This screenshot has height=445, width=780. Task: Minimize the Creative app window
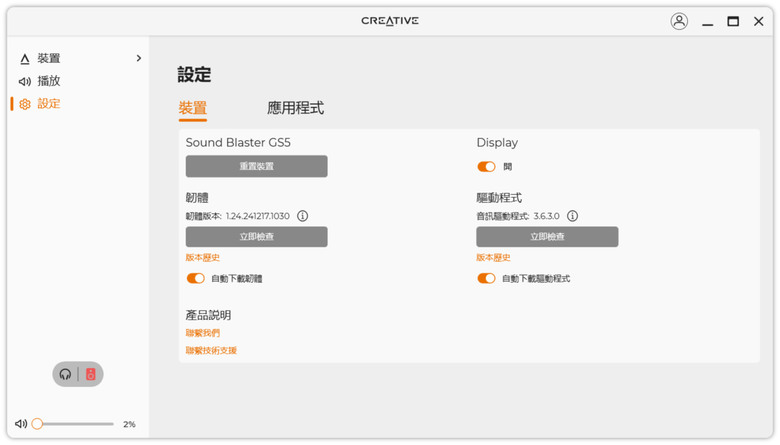point(707,22)
